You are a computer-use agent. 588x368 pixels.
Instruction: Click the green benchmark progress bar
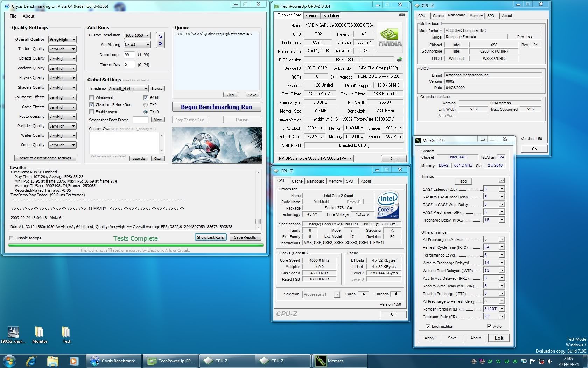136,245
